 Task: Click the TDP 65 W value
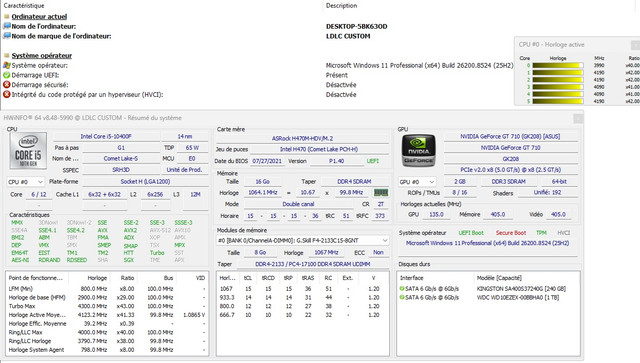(x=192, y=148)
